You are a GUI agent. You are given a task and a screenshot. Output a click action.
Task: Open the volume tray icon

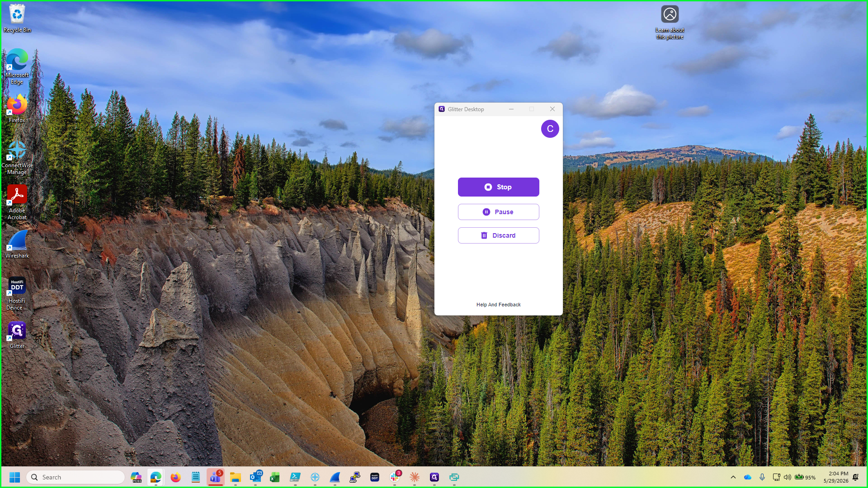(788, 477)
